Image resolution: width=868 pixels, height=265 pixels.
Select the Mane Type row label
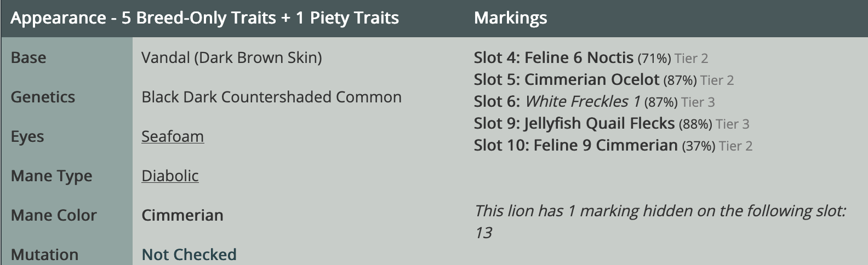pos(52,176)
